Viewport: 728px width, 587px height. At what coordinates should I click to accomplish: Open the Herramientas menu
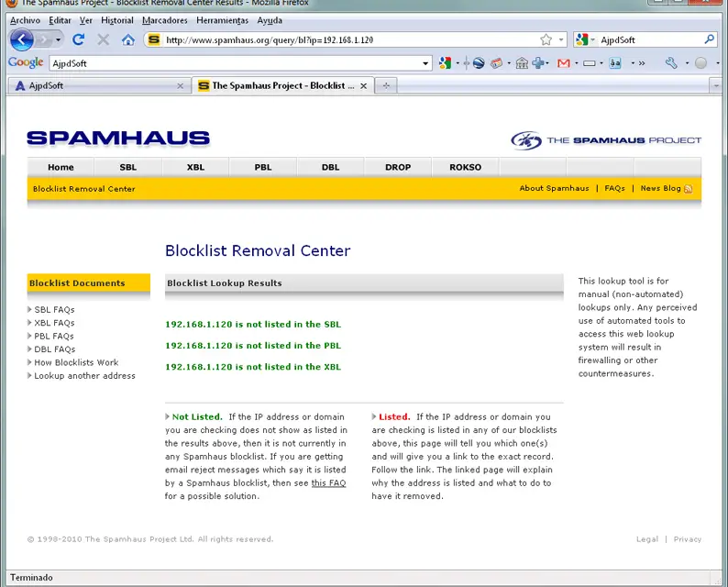[223, 20]
